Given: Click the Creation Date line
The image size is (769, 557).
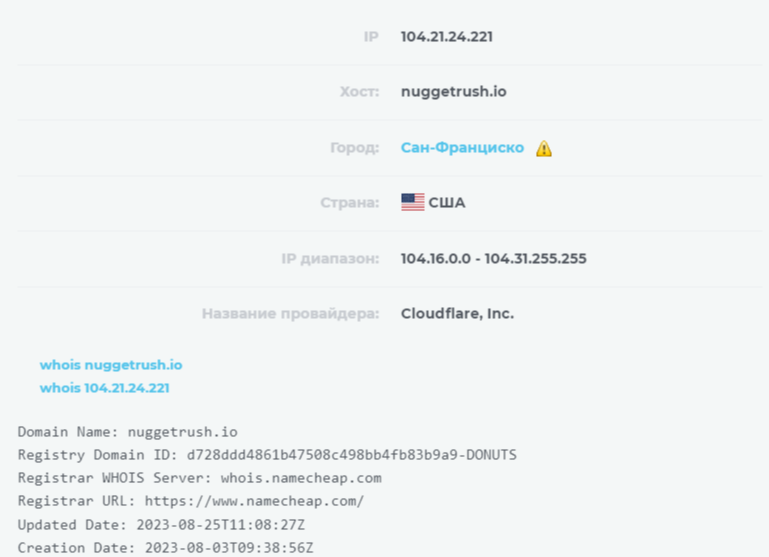Looking at the screenshot, I should coord(165,547).
